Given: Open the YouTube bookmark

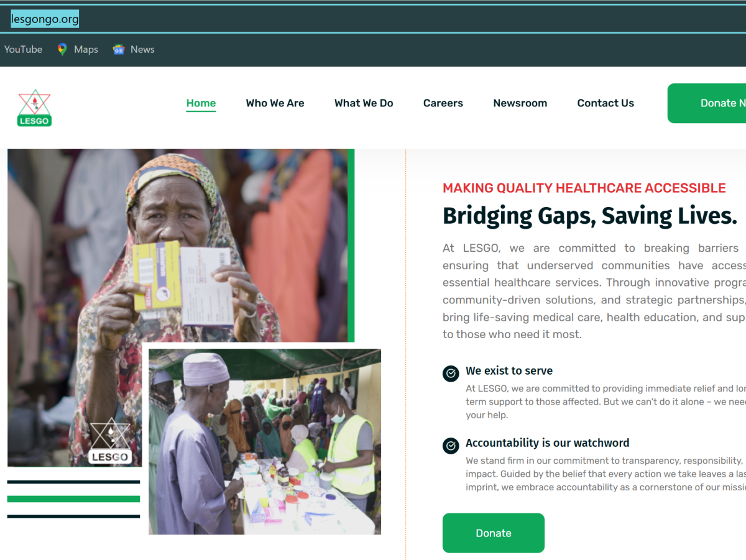Looking at the screenshot, I should 23,50.
